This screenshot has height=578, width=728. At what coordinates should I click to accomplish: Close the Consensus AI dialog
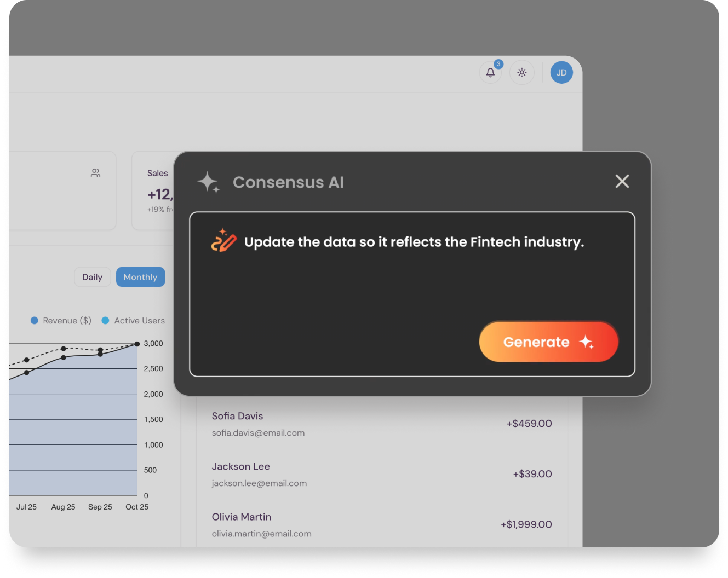622,181
